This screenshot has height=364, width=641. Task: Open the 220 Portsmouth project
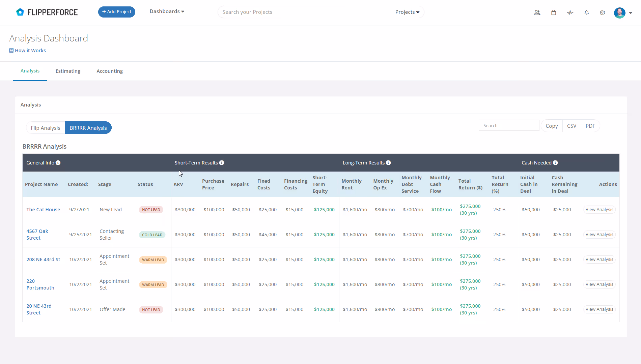(x=40, y=284)
